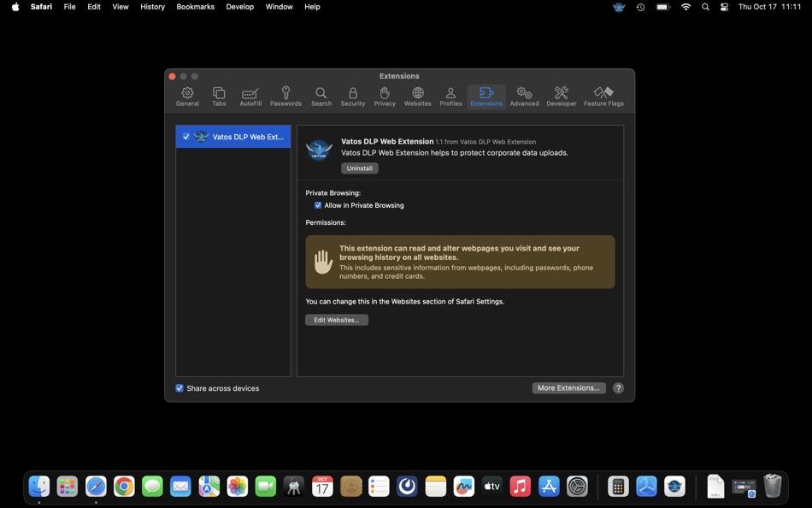
Task: Open App Store from the Dock
Action: click(549, 487)
